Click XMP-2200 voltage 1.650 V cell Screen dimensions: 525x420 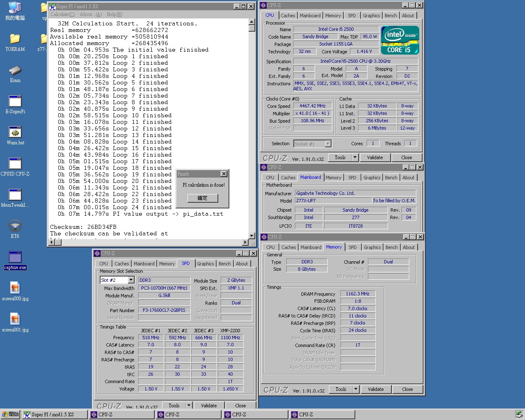231,388
